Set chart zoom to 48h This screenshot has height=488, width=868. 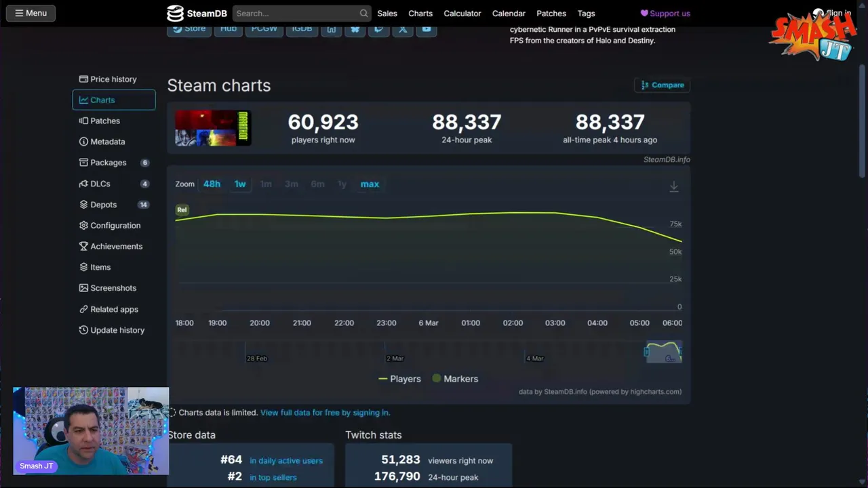tap(212, 184)
